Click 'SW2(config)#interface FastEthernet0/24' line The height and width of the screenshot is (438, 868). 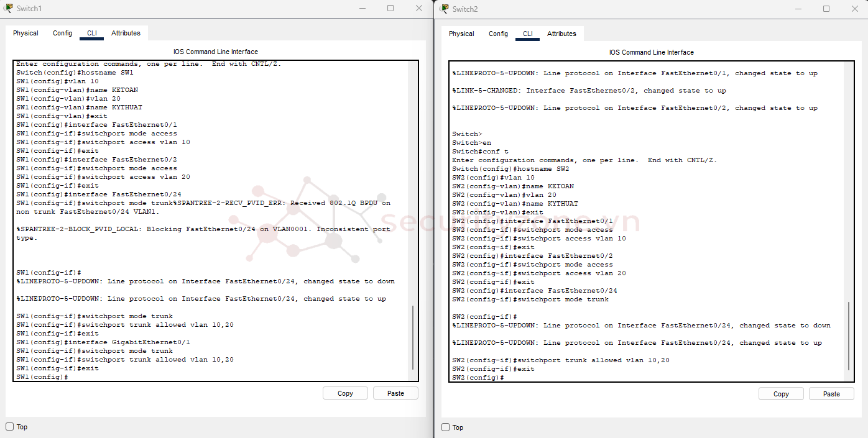click(x=535, y=291)
